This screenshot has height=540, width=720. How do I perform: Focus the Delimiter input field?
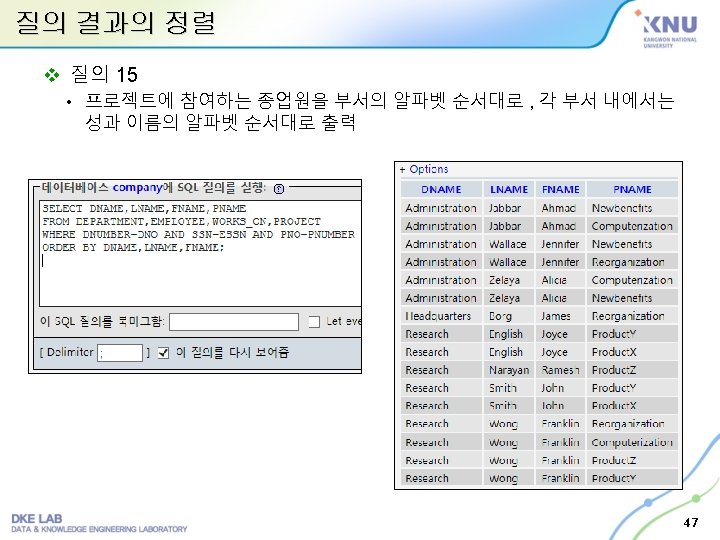click(120, 353)
